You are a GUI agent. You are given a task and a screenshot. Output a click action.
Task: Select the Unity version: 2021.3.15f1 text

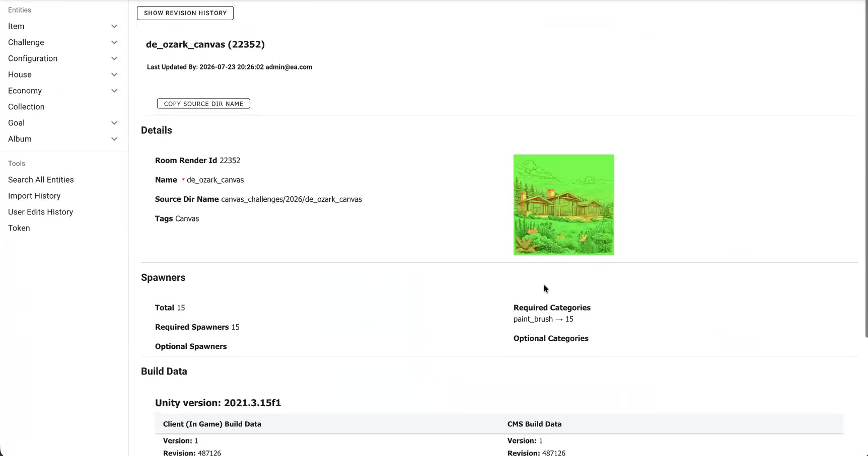(x=218, y=403)
